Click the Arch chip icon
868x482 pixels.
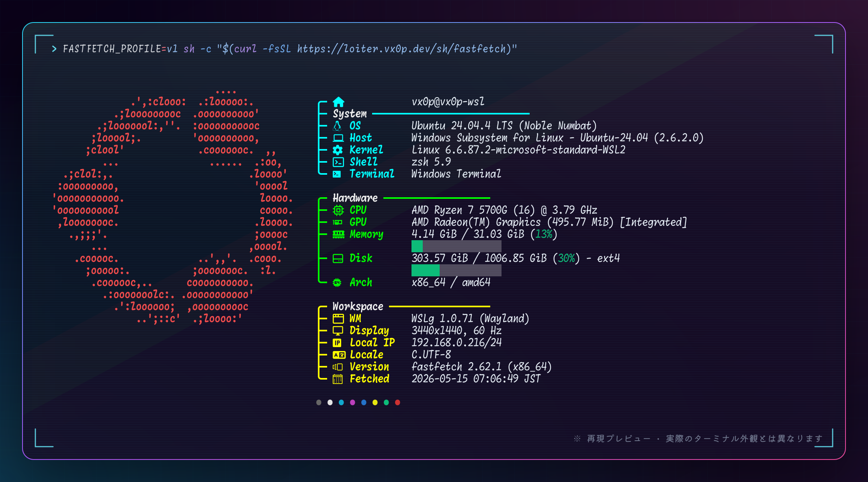337,282
